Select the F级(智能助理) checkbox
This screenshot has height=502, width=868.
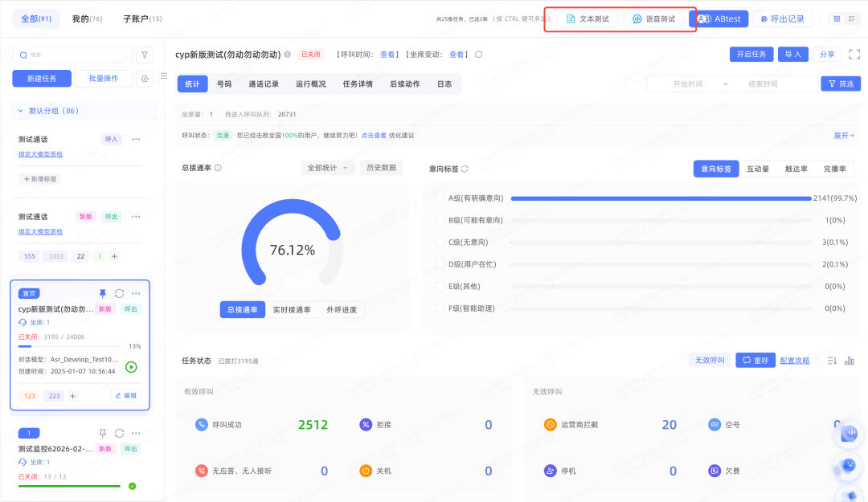tap(440, 308)
